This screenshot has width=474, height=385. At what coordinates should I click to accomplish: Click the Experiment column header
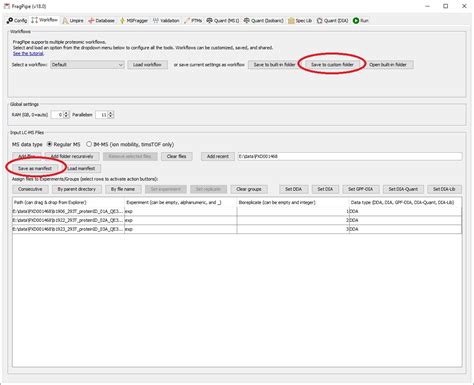click(181, 202)
